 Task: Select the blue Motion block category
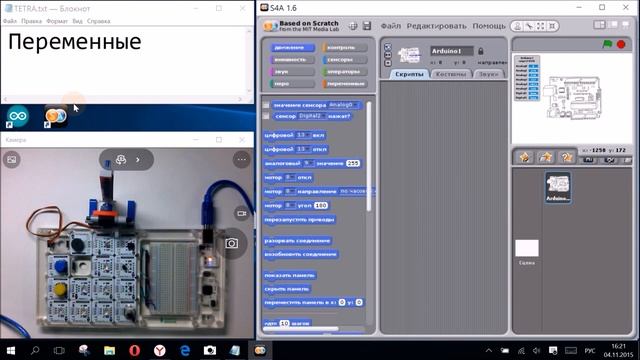pyautogui.click(x=292, y=48)
